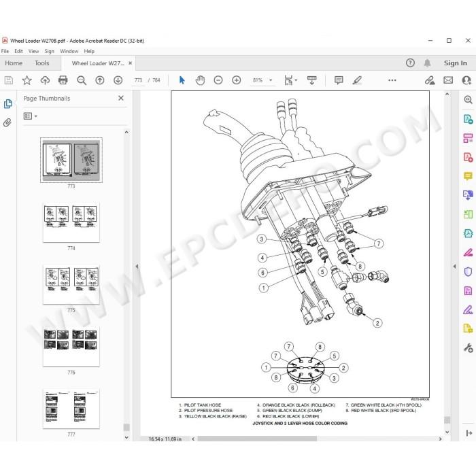Open the Attachments paperclip panel

[x=7, y=122]
